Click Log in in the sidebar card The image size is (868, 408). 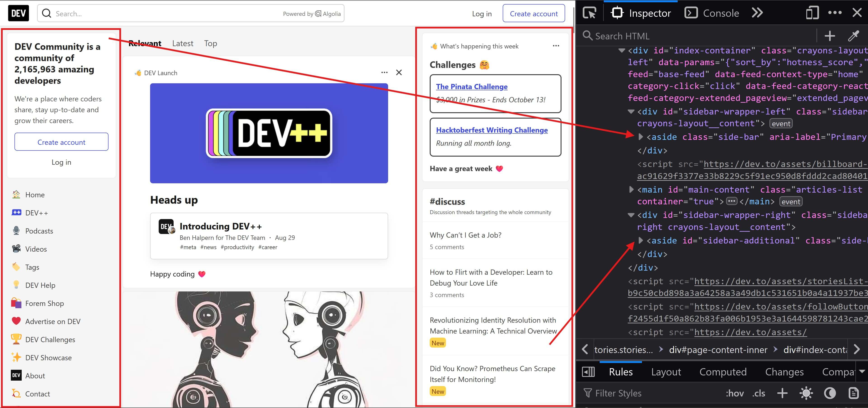(61, 162)
